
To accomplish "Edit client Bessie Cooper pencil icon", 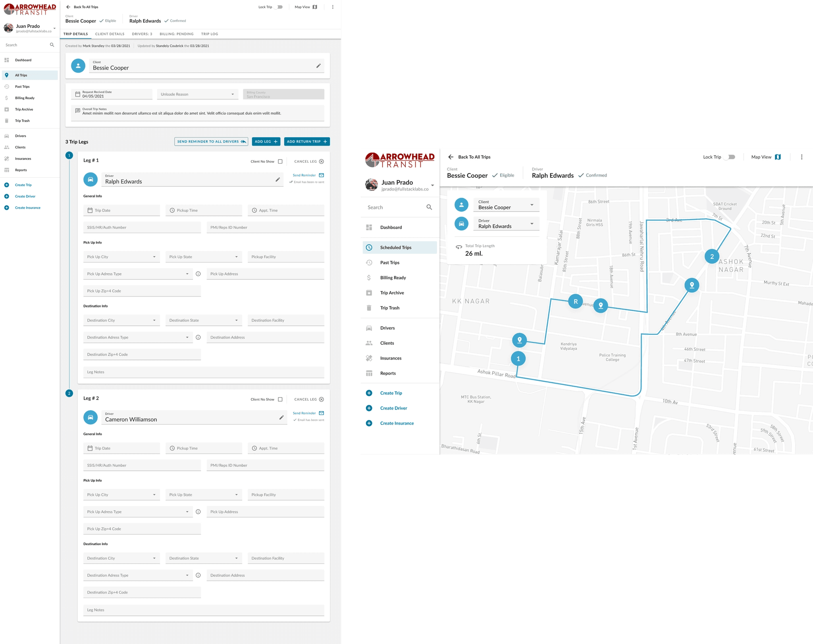I will coord(318,66).
